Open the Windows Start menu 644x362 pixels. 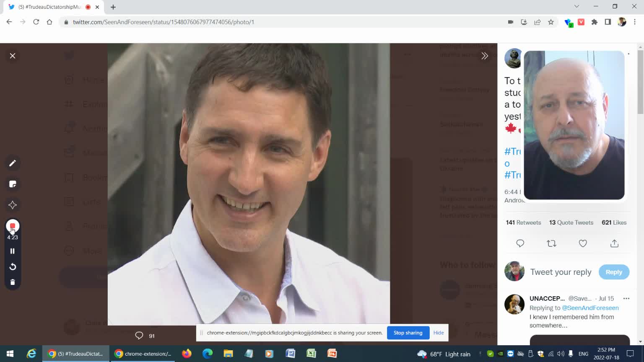click(x=10, y=354)
